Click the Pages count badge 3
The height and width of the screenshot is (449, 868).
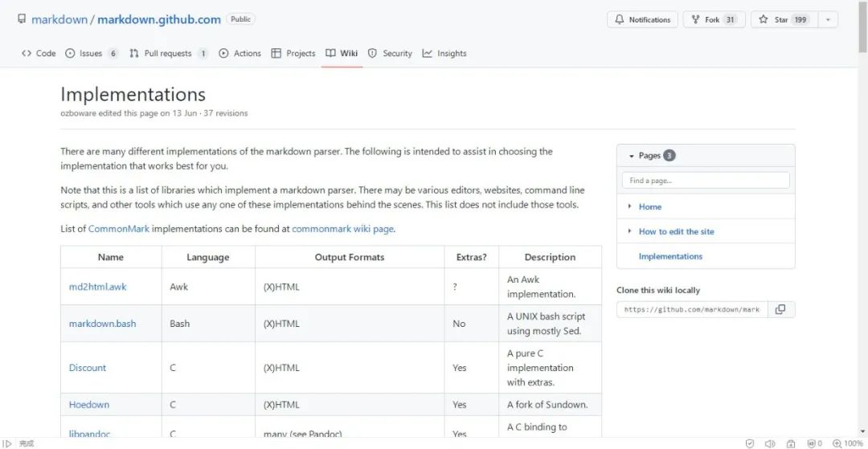coord(669,156)
